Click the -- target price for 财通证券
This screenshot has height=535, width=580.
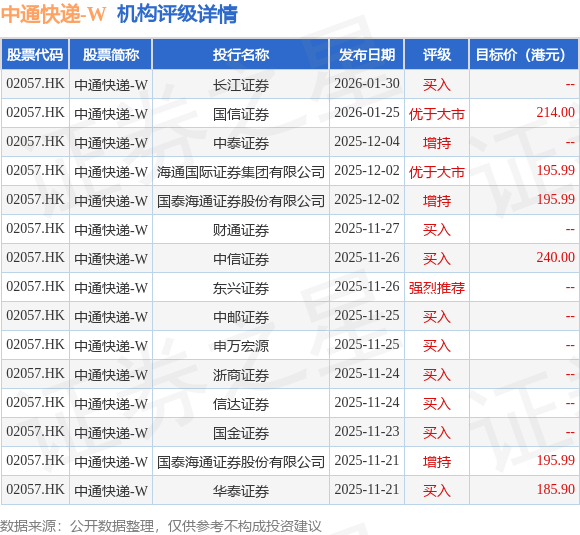point(570,229)
